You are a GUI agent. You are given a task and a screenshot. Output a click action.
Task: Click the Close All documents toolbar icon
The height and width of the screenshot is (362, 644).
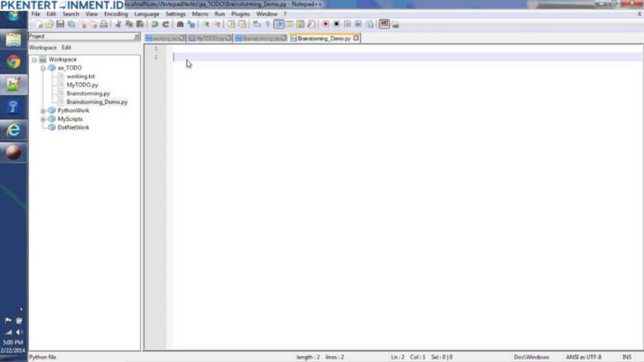pyautogui.click(x=93, y=24)
